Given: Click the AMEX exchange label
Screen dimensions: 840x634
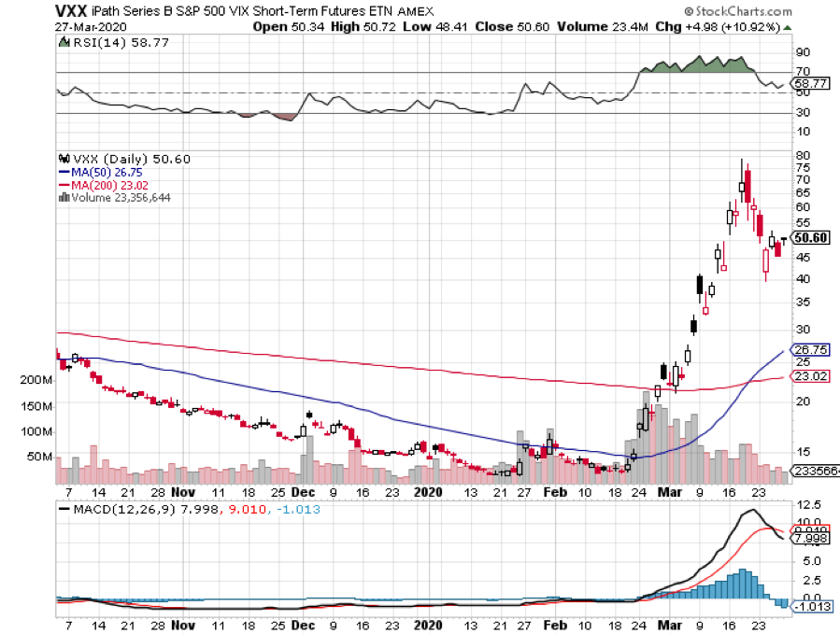Looking at the screenshot, I should click(x=416, y=11).
